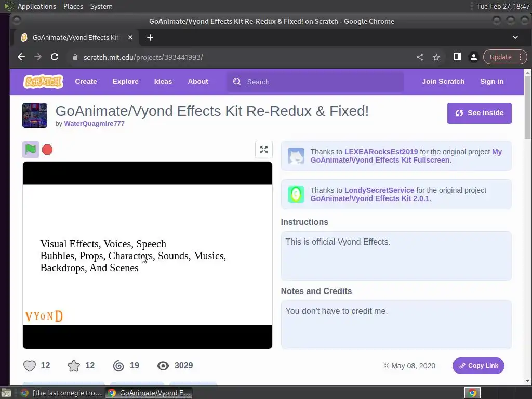Click the remix spiral icon
Viewport: 532px width, 399px height.
coord(118,365)
